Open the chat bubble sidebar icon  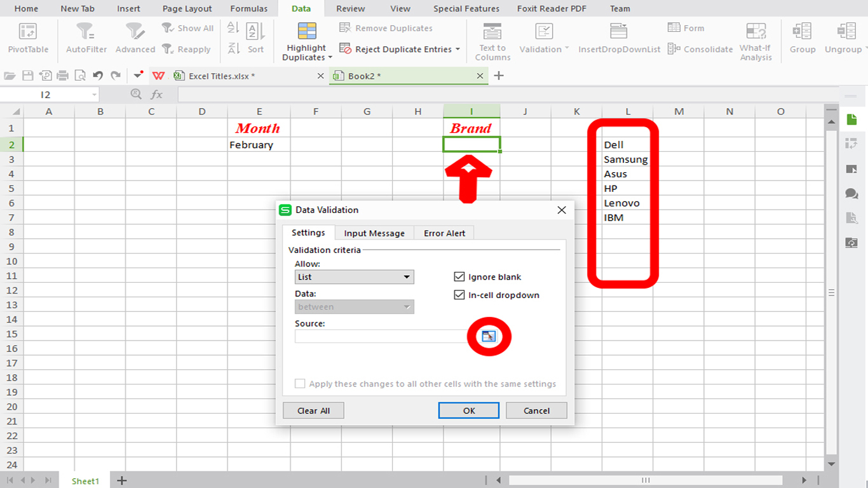point(851,193)
